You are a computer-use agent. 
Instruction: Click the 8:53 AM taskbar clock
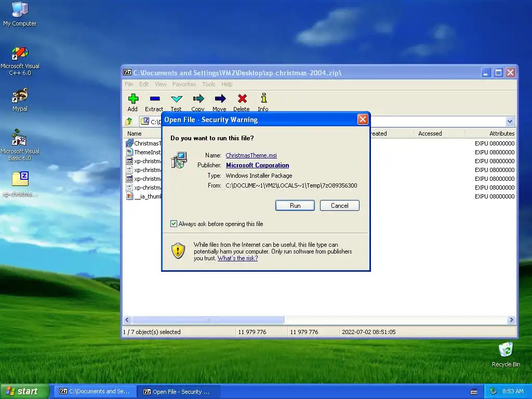pos(513,391)
